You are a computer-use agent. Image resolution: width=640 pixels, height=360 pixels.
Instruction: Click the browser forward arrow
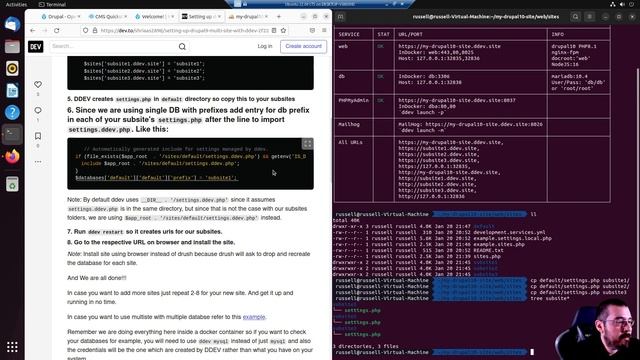[44, 31]
